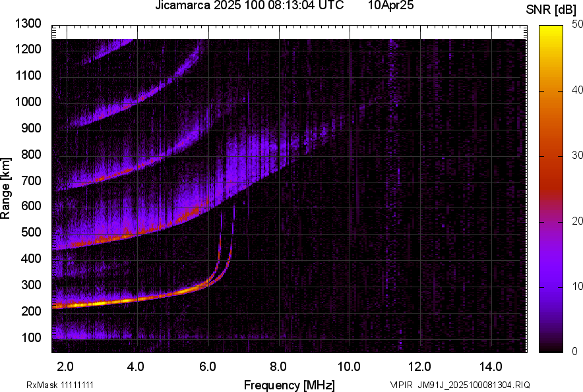
Task: Click the 8.0 frequency tick label
Action: [x=278, y=367]
